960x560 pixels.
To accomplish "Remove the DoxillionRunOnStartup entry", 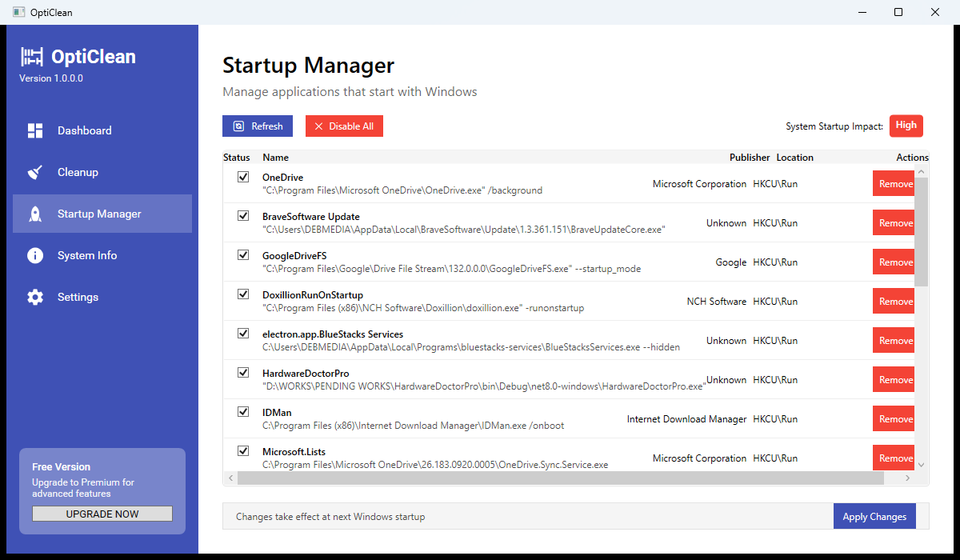I will [x=894, y=302].
